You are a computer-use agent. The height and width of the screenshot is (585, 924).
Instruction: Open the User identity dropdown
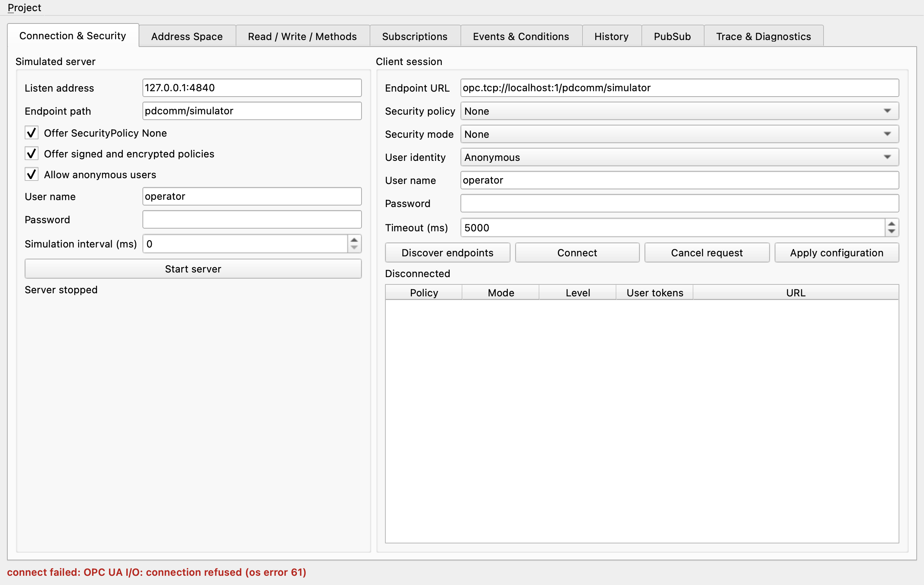click(680, 157)
